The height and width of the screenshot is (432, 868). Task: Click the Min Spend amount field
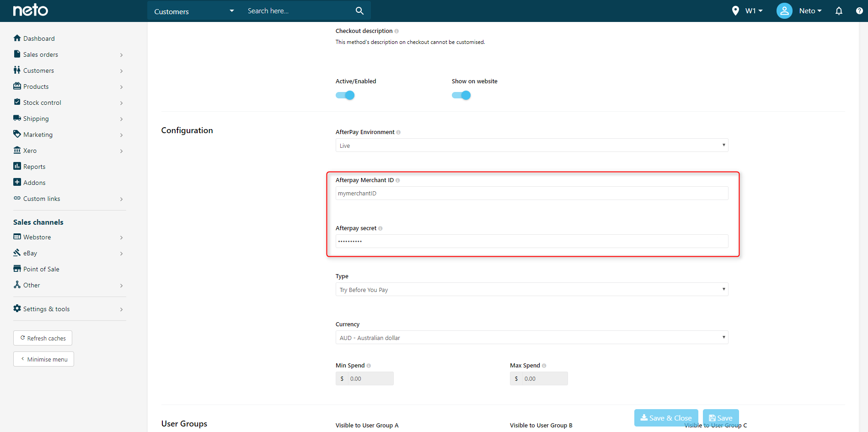coord(370,379)
